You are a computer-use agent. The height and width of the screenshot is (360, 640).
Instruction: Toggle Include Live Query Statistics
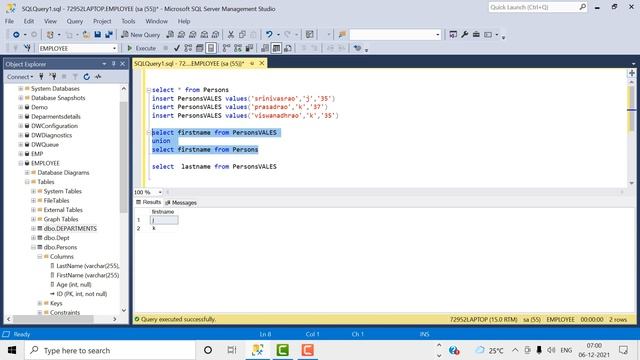pyautogui.click(x=238, y=48)
